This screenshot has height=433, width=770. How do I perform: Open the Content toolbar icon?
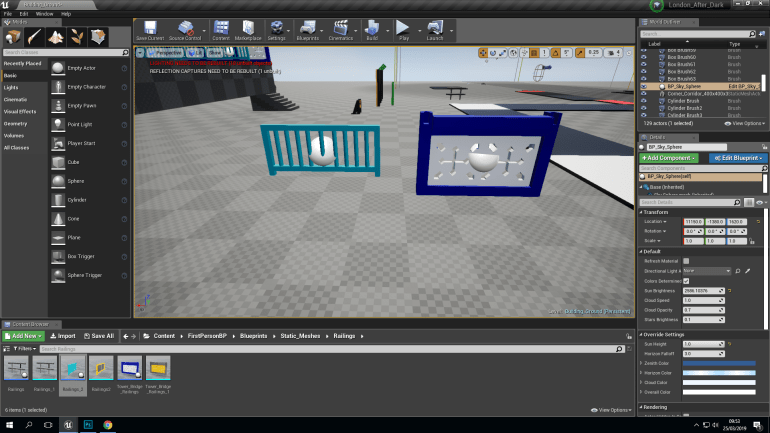coord(221,30)
